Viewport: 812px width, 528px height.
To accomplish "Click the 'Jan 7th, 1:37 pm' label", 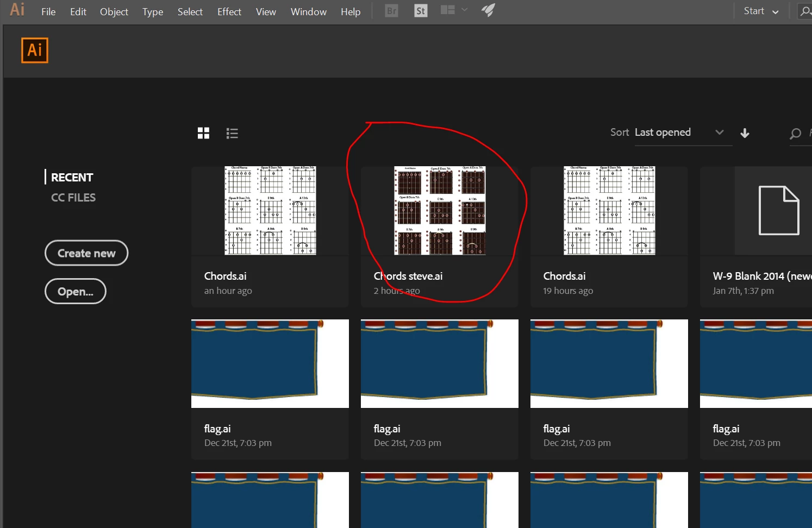I will pos(744,291).
